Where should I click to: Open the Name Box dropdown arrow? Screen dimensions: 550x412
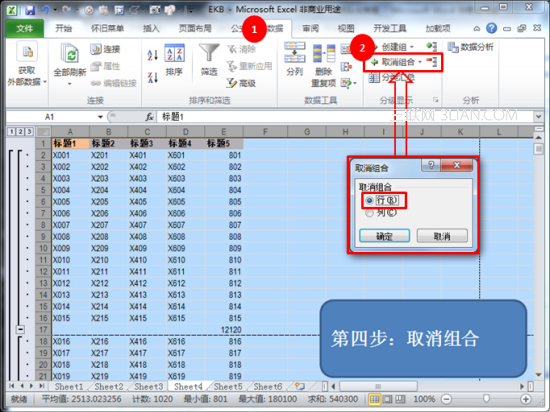(100, 117)
